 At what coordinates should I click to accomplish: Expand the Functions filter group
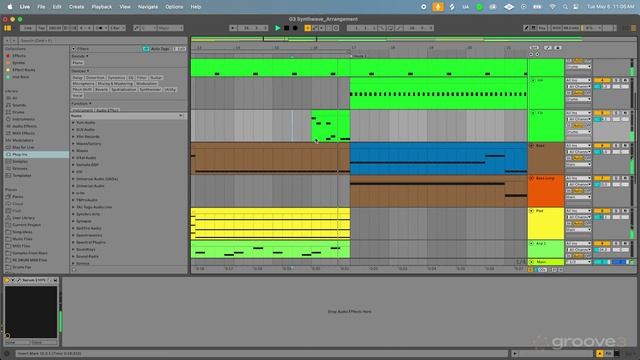pyautogui.click(x=82, y=103)
